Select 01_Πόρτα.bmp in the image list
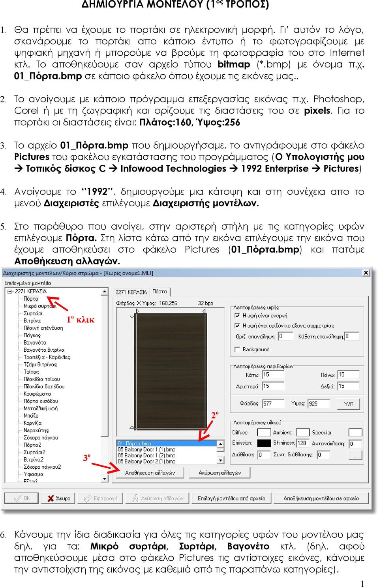The height and width of the screenshot is (588, 379). pyautogui.click(x=167, y=443)
